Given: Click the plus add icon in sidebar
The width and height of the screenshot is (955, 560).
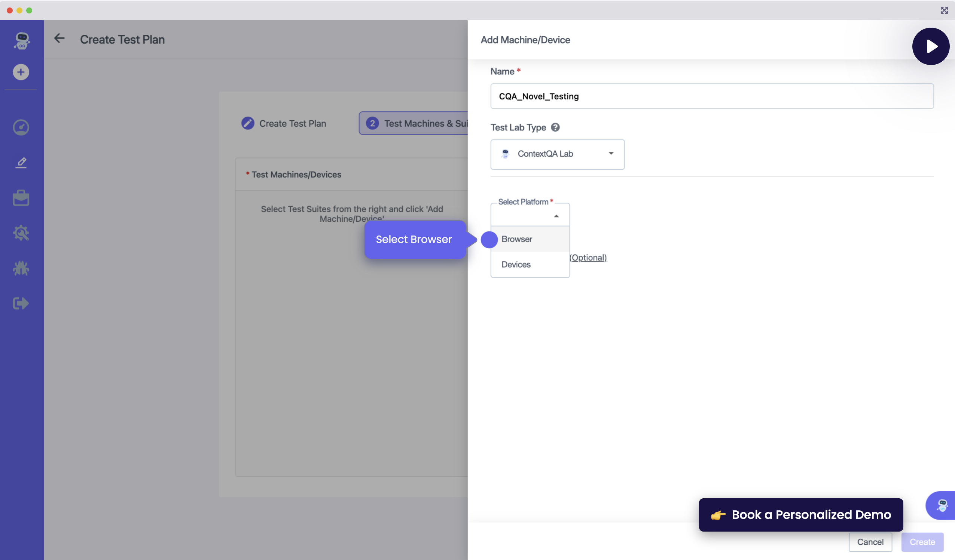Looking at the screenshot, I should pos(21,72).
